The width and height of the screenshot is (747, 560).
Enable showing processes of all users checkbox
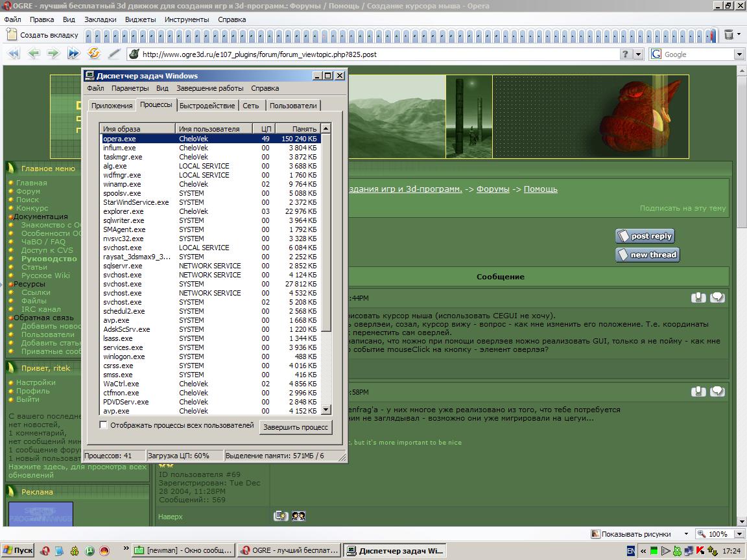click(x=104, y=425)
